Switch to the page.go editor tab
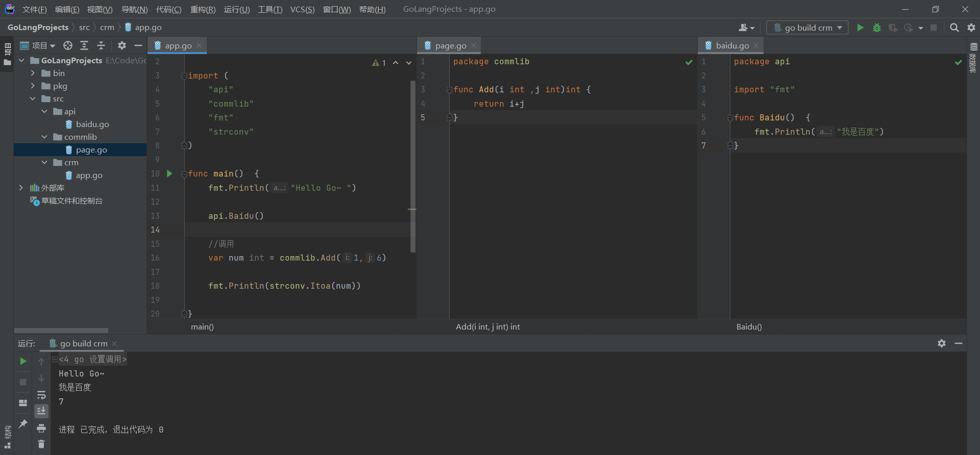 pos(450,45)
